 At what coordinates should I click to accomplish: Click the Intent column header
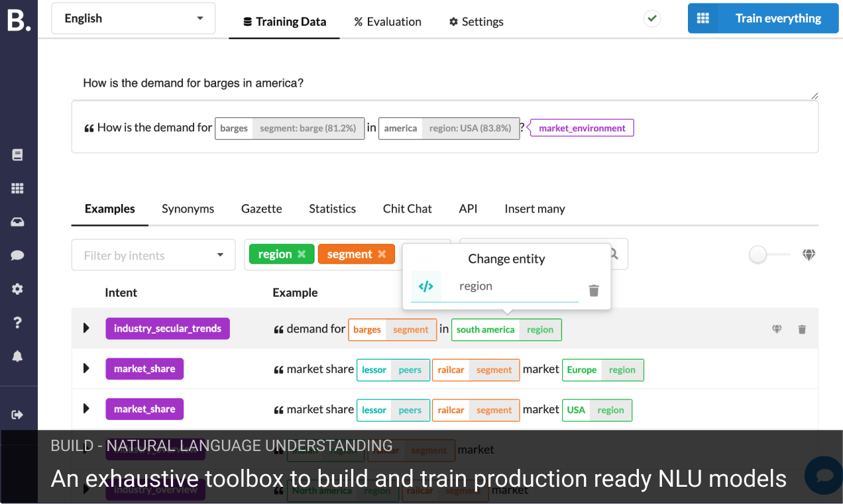(121, 293)
